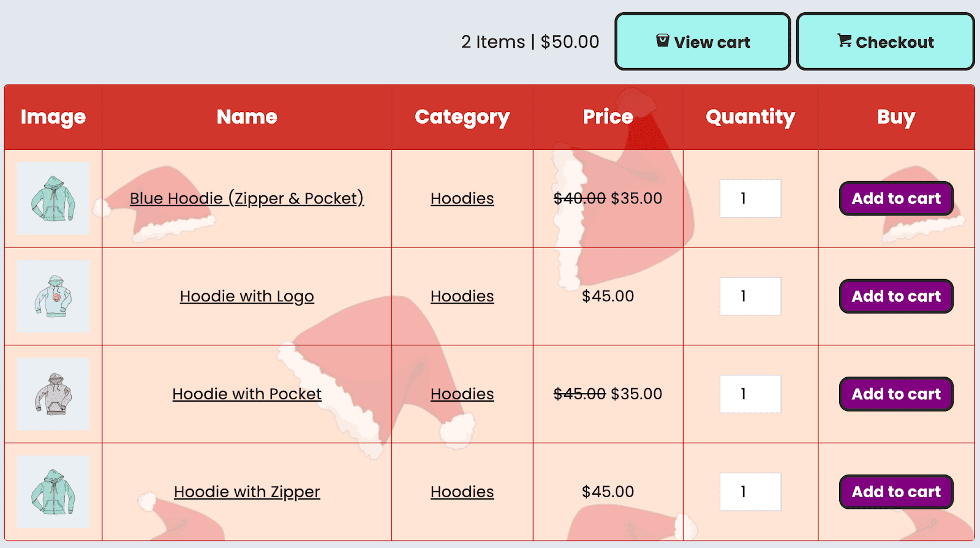Click the Hoodie with Pocket thumbnail image

(53, 394)
